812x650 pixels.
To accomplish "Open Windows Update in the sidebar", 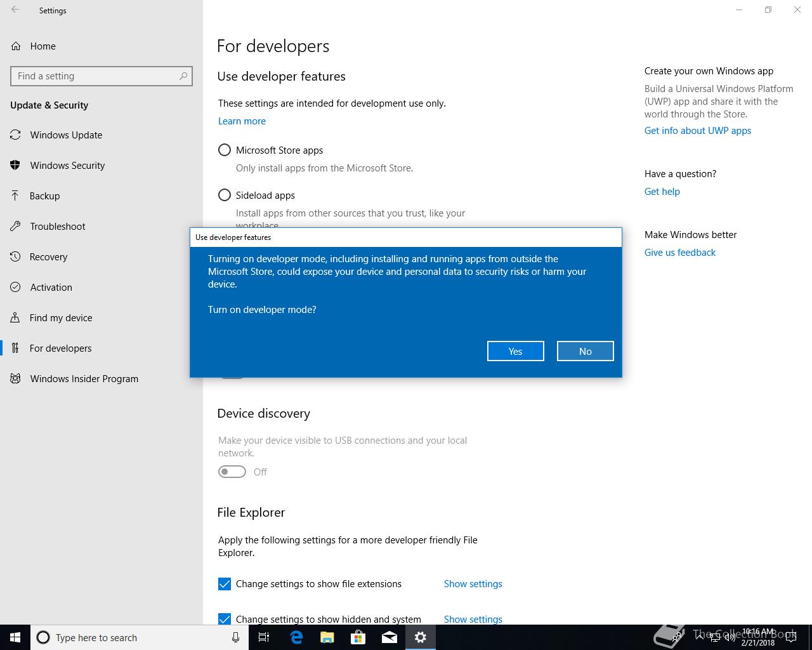I will (101, 135).
